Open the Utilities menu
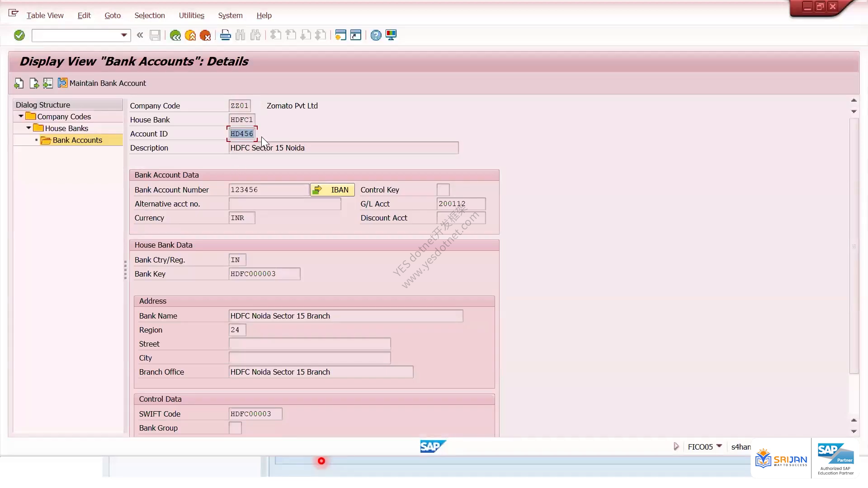This screenshot has width=868, height=488. (192, 15)
